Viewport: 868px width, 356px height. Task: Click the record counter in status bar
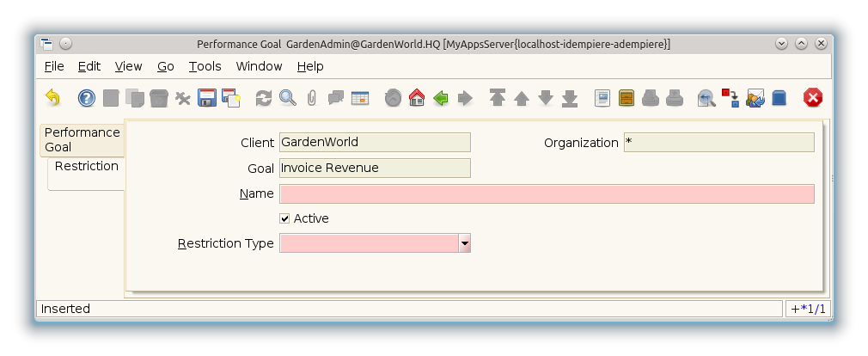(807, 309)
